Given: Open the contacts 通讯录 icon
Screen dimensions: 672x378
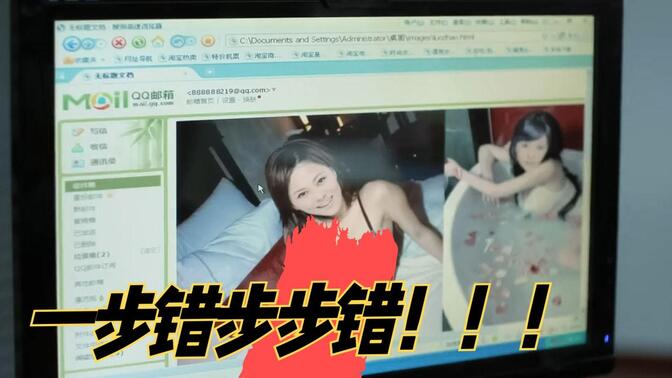Looking at the screenshot, I should [x=78, y=163].
